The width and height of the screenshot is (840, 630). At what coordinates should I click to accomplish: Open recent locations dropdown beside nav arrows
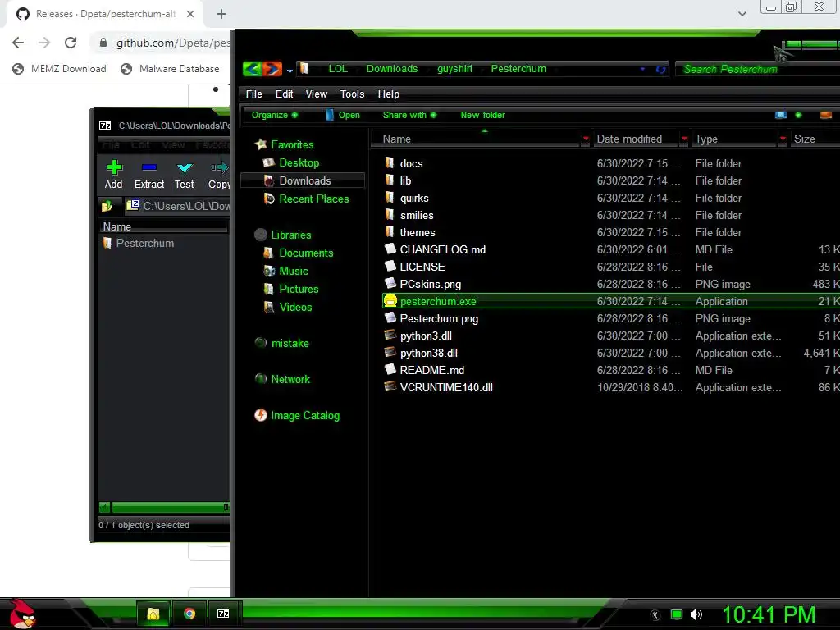[x=290, y=71]
